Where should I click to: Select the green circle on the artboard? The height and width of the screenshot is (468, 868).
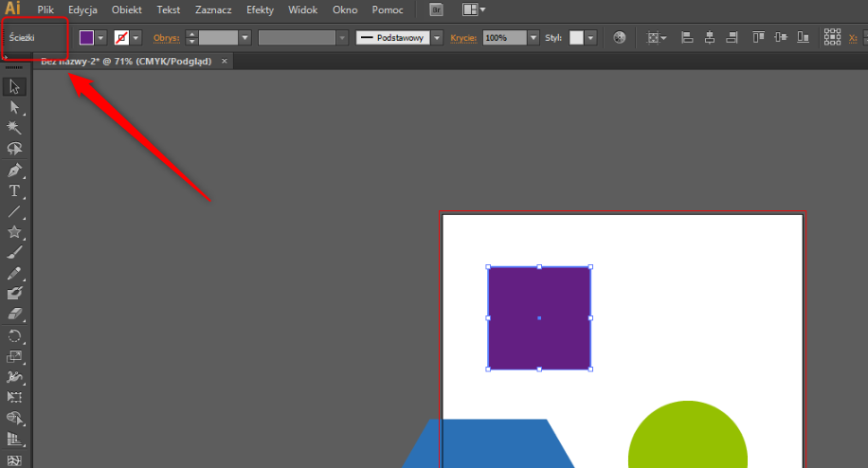coord(688,434)
